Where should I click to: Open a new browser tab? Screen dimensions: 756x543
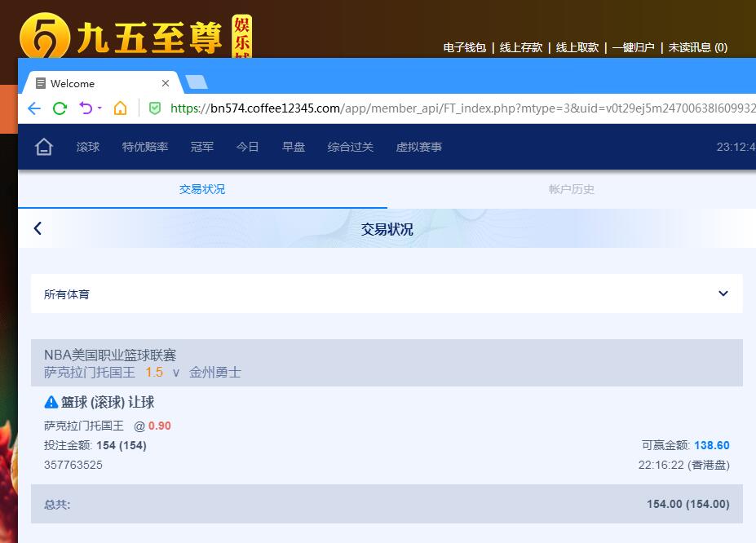(197, 82)
